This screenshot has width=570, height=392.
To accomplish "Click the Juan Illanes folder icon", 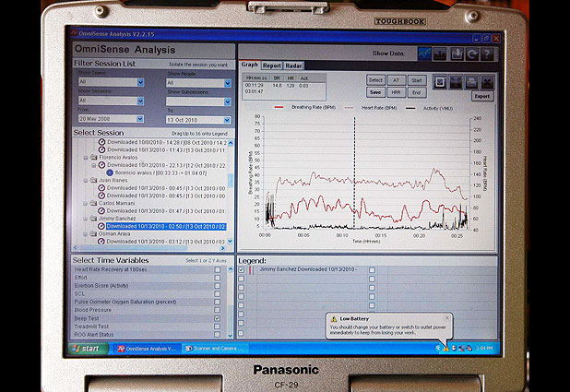I will (x=94, y=181).
